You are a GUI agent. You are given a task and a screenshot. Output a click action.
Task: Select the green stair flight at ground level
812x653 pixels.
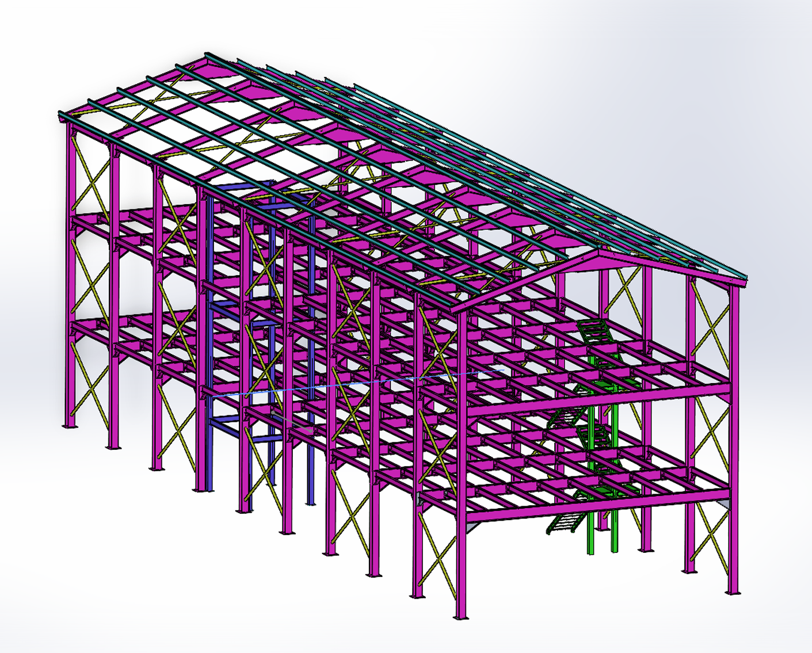562,524
